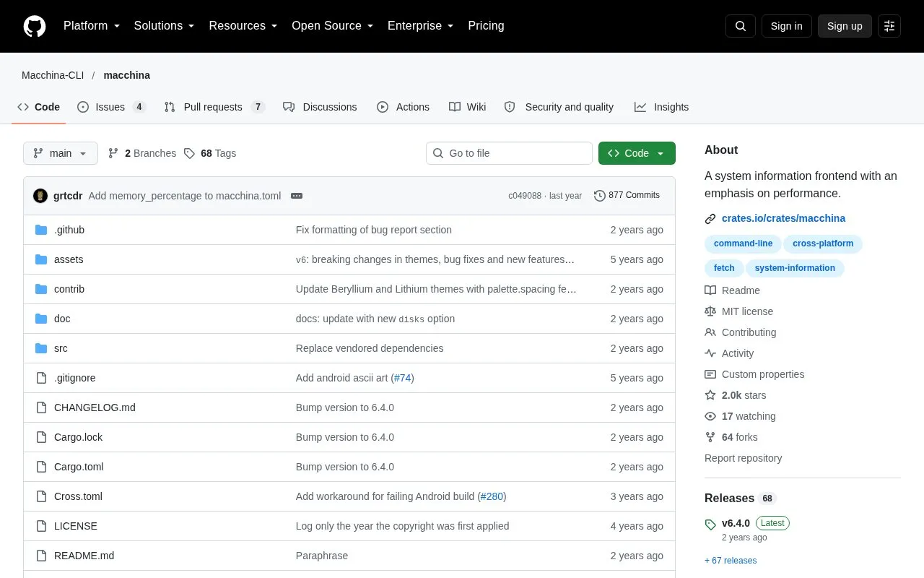Open appearance settings icon in header

click(x=889, y=26)
